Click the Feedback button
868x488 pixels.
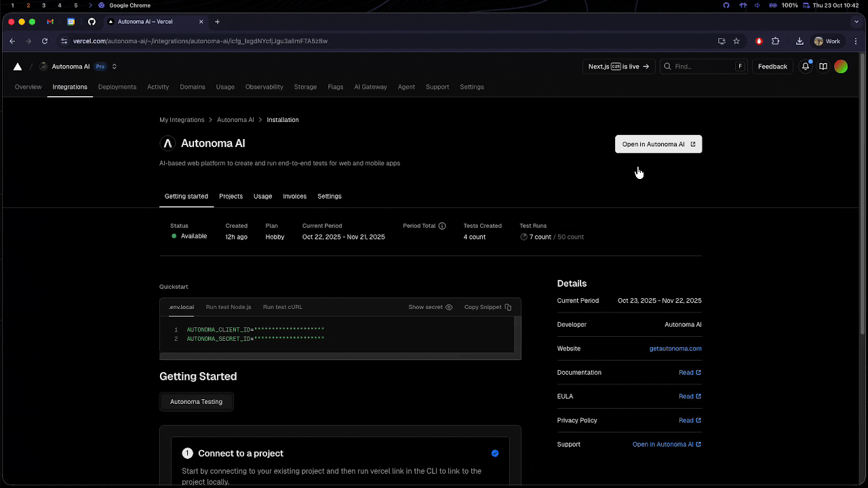point(772,66)
